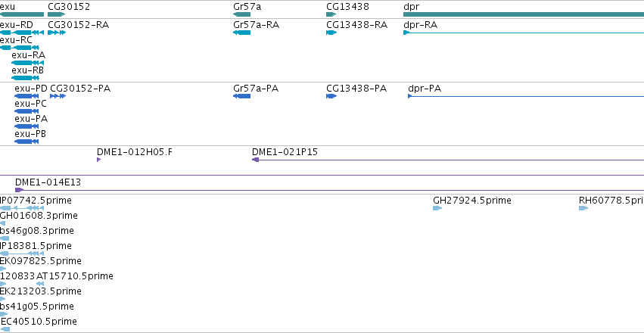
Task: Click the IP07742.5prime EST label
Action: tap(36, 201)
